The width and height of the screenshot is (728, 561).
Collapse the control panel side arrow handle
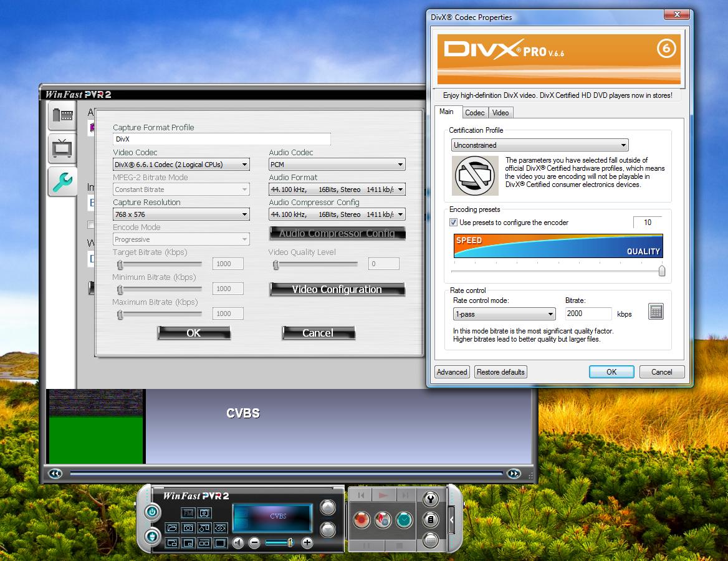452,519
